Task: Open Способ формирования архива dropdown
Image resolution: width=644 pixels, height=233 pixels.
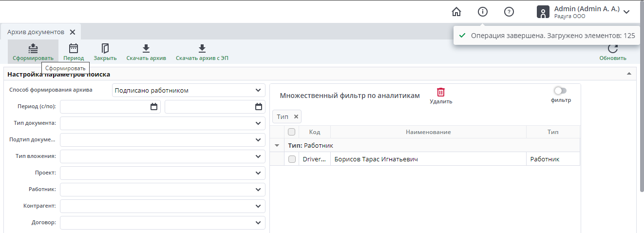Action: pos(189,90)
